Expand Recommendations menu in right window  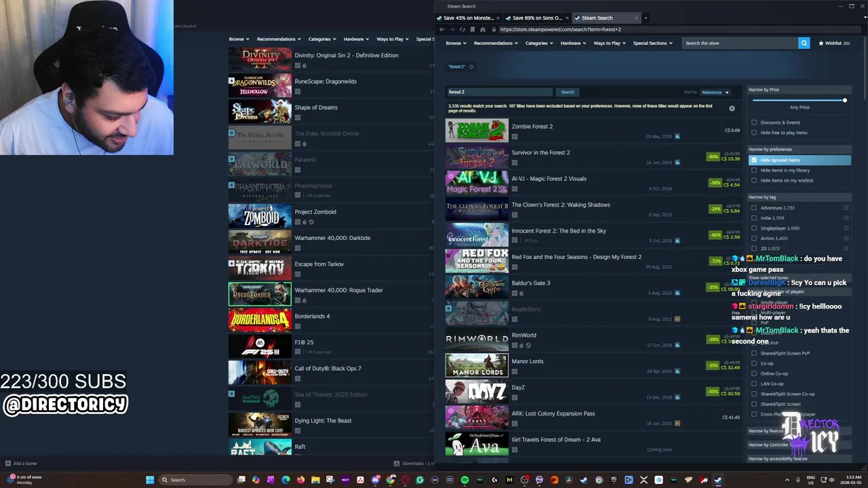pos(496,43)
